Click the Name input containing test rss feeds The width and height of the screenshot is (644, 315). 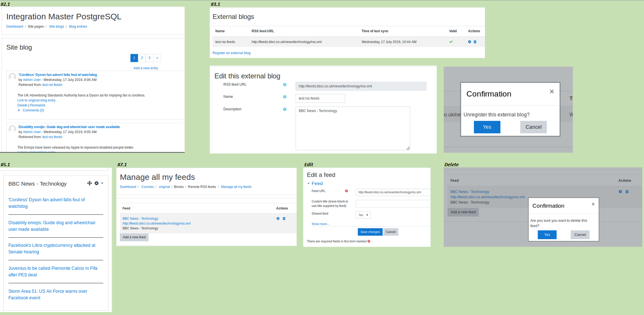(320, 98)
